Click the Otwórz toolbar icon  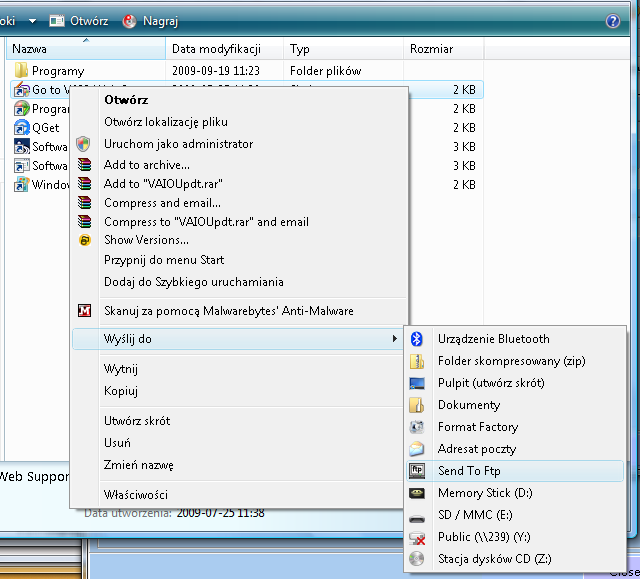(57, 21)
